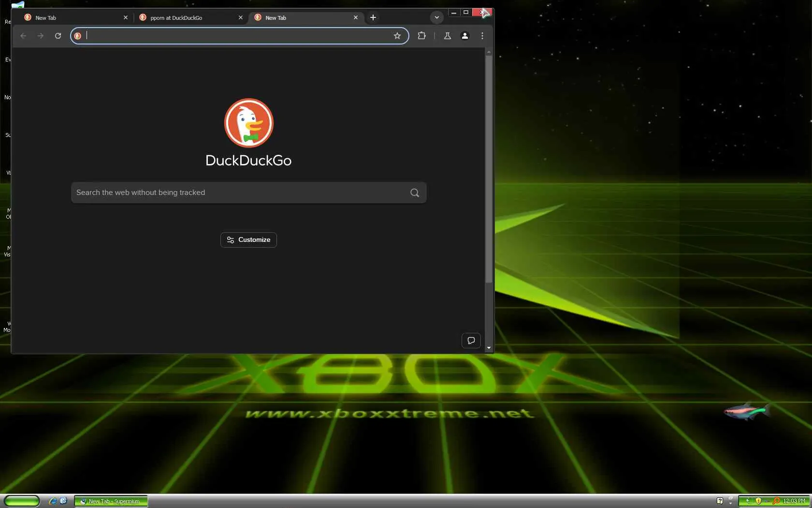812x508 pixels.
Task: Click the DuckDuckGo site icon in the address bar
Action: pos(78,36)
